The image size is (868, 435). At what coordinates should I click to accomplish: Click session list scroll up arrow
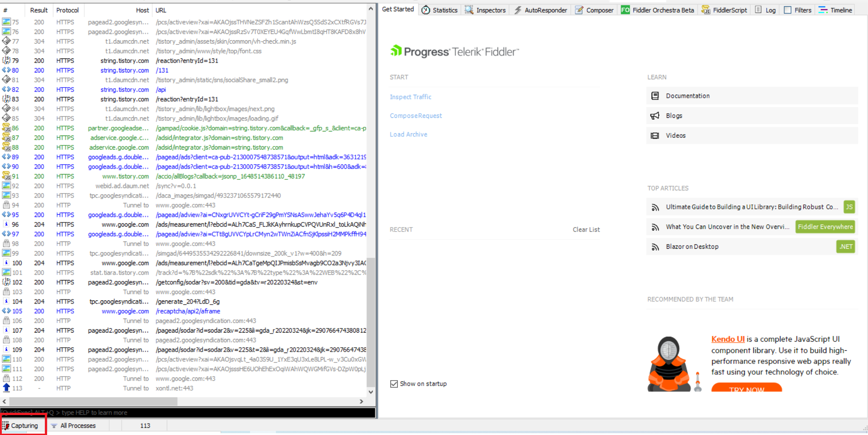[x=371, y=9]
